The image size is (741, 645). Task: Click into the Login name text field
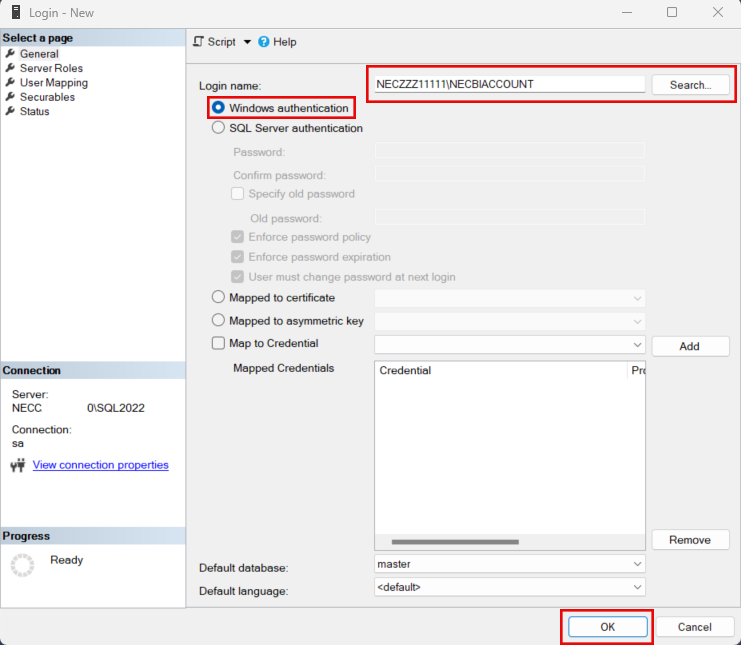[x=508, y=84]
